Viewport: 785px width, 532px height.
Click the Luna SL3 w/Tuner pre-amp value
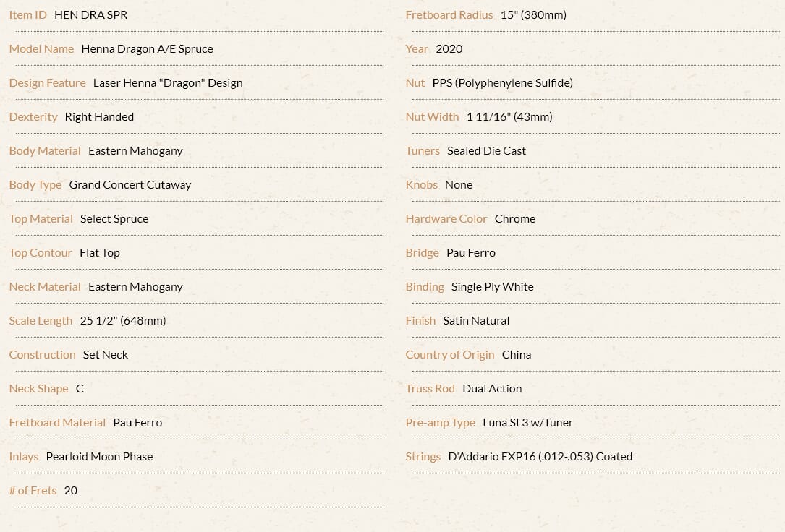[527, 423]
